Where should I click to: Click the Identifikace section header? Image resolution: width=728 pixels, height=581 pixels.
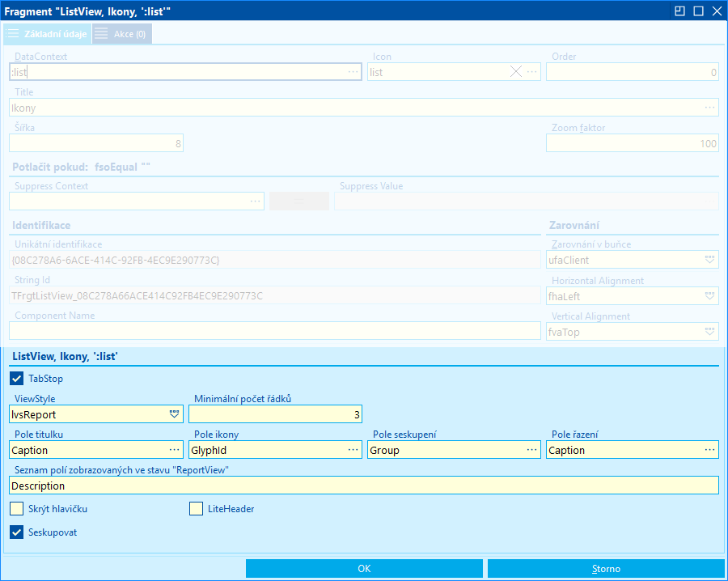[41, 225]
